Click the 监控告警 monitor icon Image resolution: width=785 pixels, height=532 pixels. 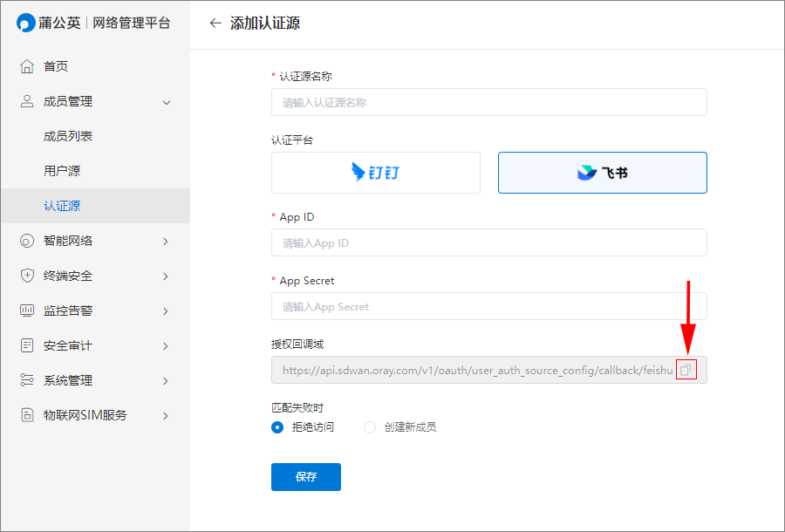(27, 310)
